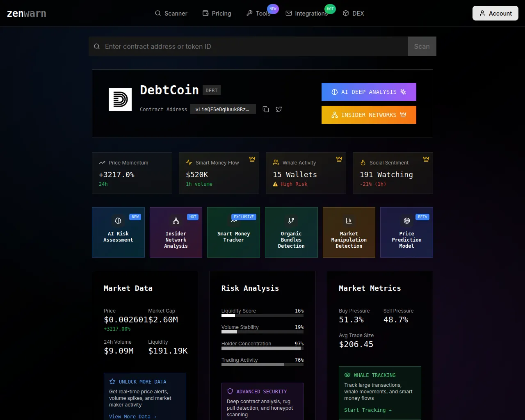Image resolution: width=525 pixels, height=420 pixels.
Task: Click the Price Momentum trend icon
Action: click(102, 162)
